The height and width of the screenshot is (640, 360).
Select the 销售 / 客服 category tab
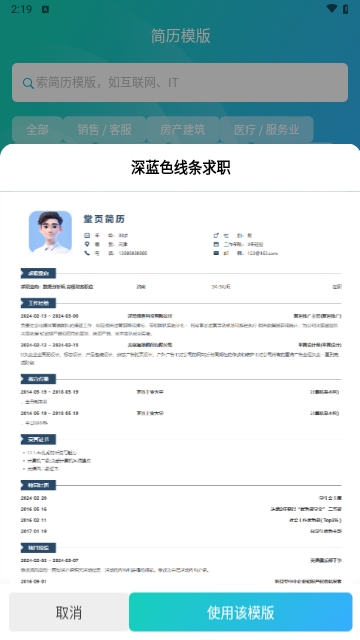[x=104, y=130]
